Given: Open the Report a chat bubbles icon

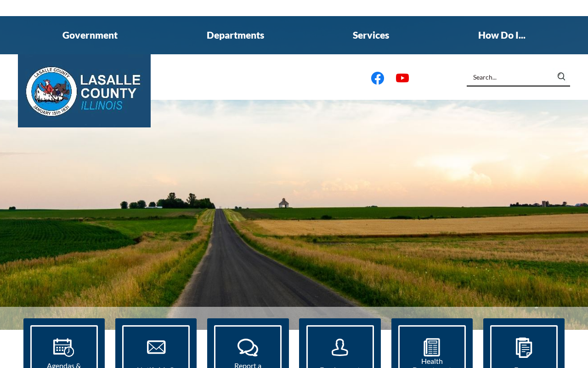Looking at the screenshot, I should point(248,347).
